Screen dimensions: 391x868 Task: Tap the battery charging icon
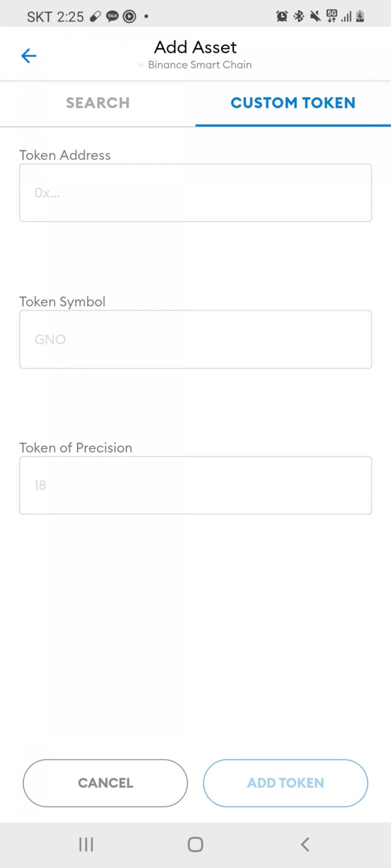point(360,17)
